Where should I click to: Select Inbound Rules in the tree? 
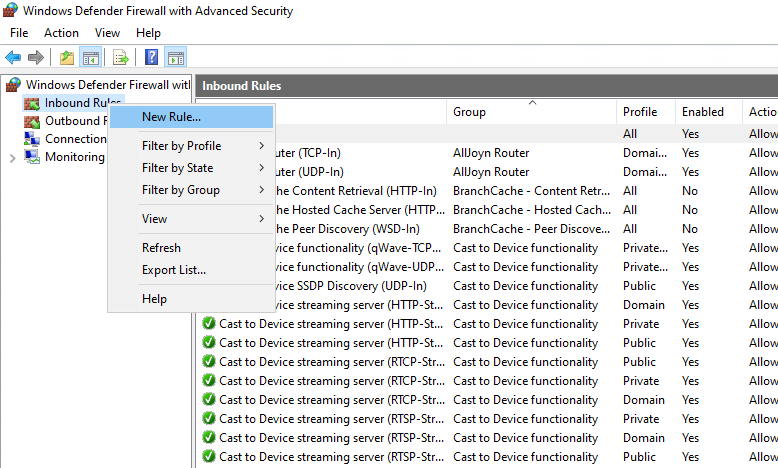82,103
